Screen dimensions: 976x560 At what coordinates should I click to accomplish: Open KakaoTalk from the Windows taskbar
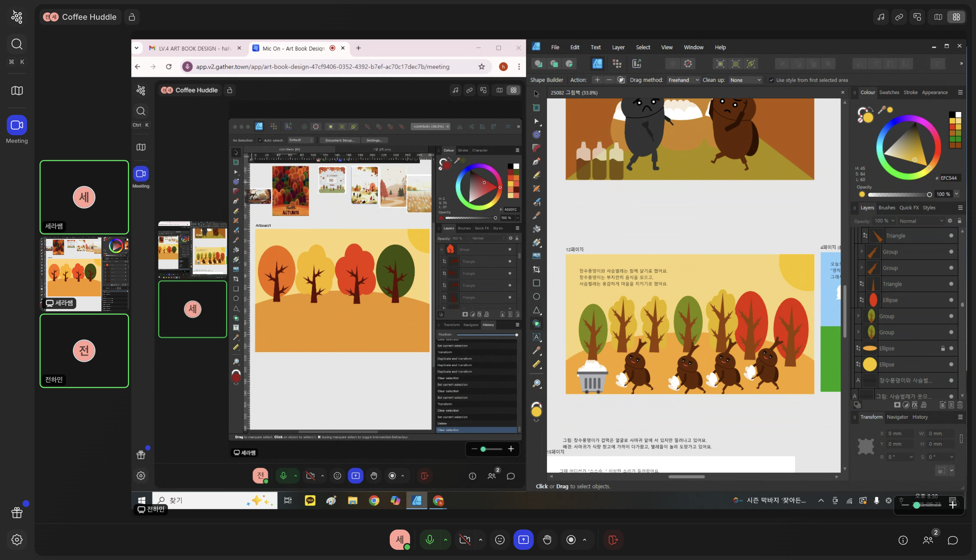pos(310,500)
